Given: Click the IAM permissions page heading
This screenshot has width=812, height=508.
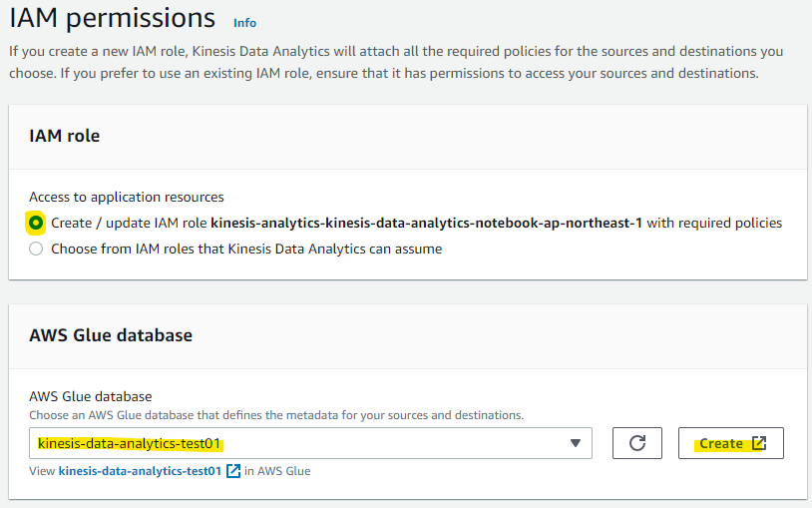Looking at the screenshot, I should 112,18.
